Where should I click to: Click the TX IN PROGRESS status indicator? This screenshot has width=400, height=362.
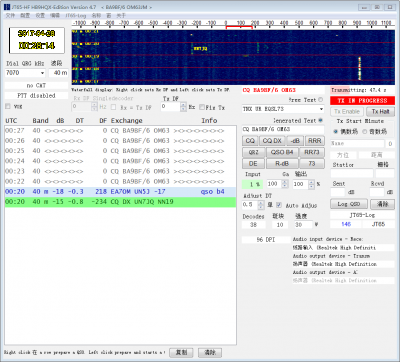pyautogui.click(x=362, y=101)
